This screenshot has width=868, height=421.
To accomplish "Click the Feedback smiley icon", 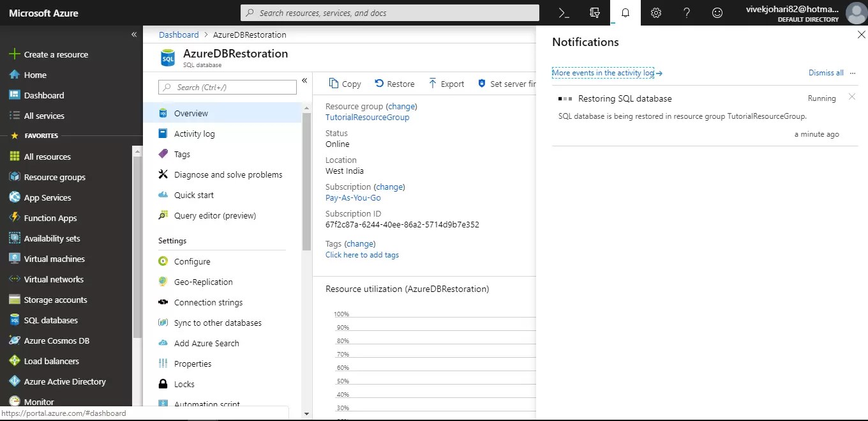I will (717, 13).
